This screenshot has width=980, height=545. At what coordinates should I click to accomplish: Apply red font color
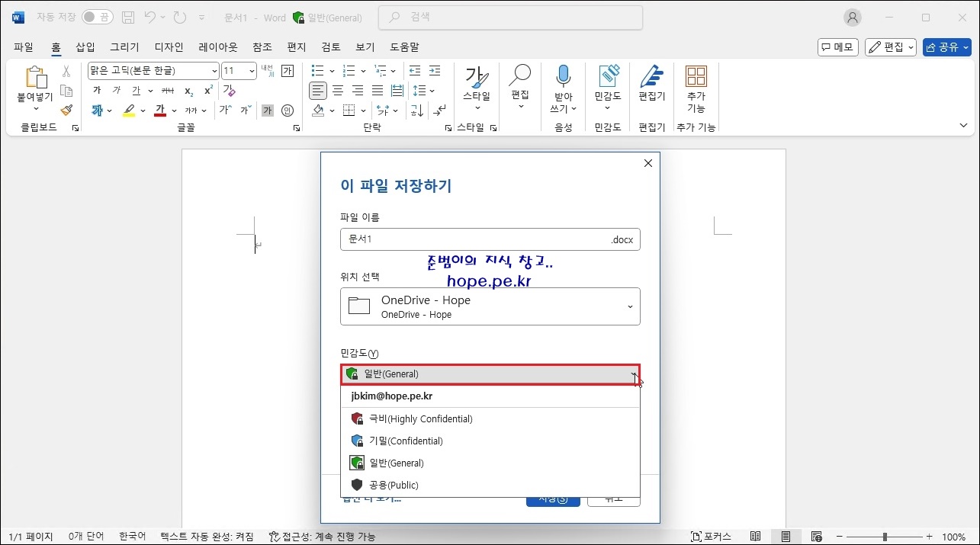tap(159, 111)
